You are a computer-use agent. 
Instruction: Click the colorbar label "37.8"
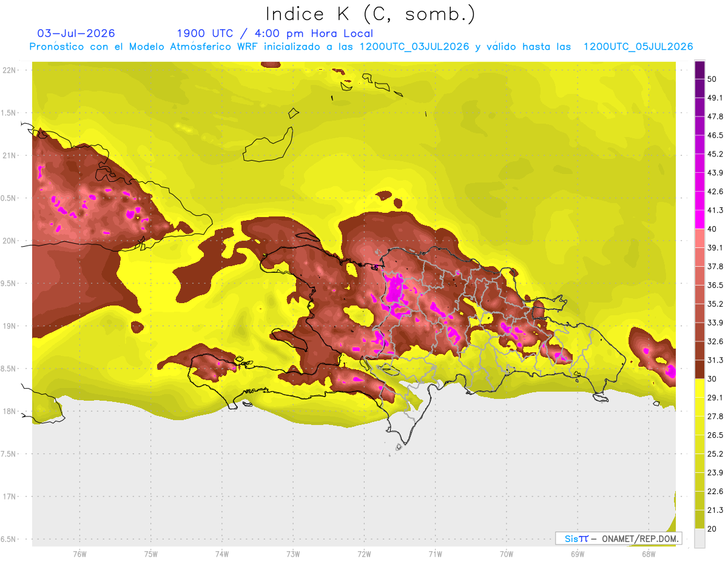(715, 266)
